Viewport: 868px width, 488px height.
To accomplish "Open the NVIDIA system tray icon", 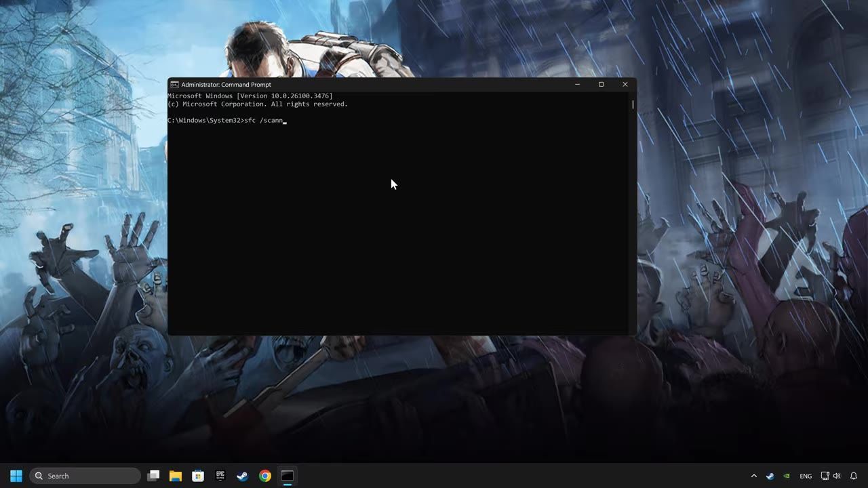I will (x=787, y=476).
